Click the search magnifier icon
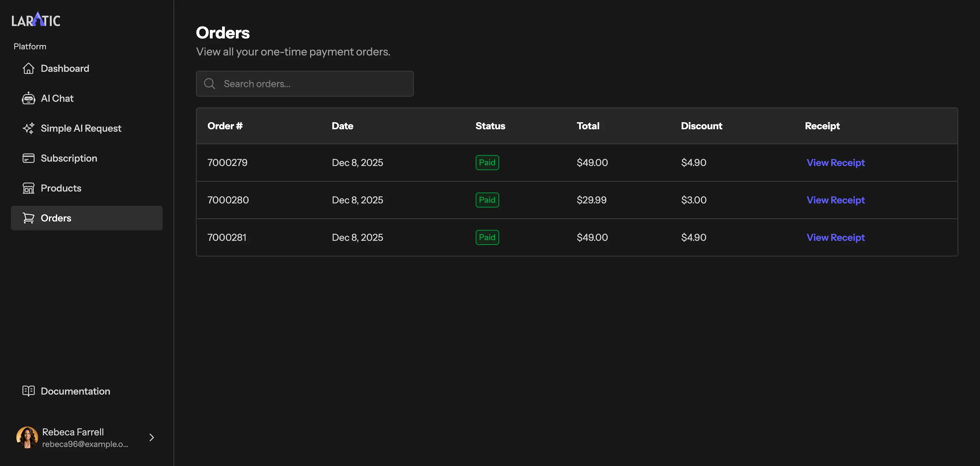The width and height of the screenshot is (980, 466). coord(209,83)
